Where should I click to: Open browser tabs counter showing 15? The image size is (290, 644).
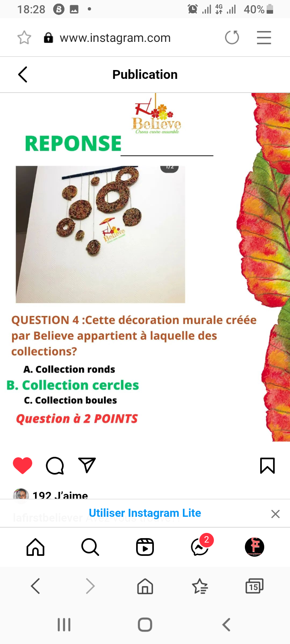point(255,586)
